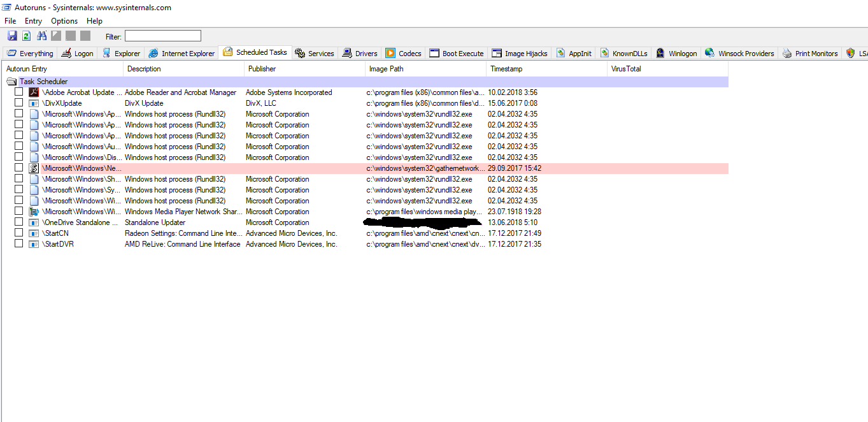This screenshot has height=422, width=868.
Task: Switch to the Codecs tab
Action: 403,54
